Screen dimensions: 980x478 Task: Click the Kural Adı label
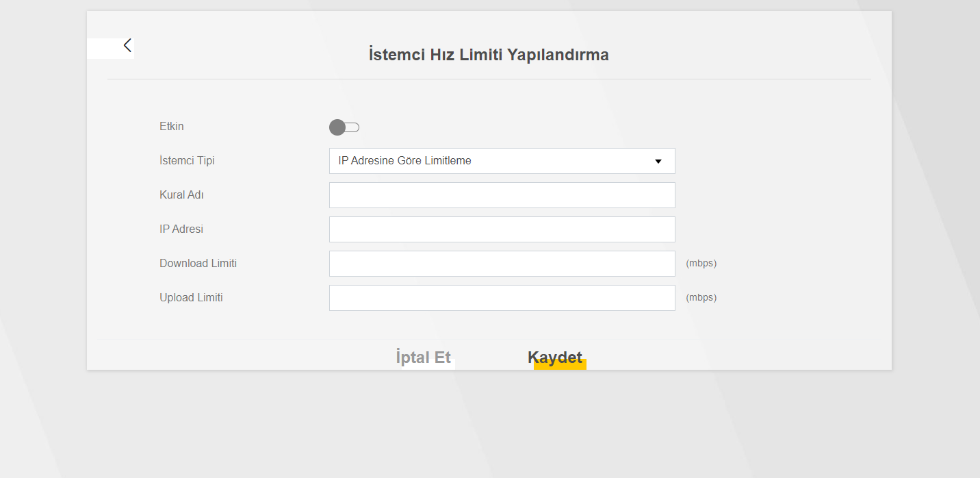tap(182, 195)
